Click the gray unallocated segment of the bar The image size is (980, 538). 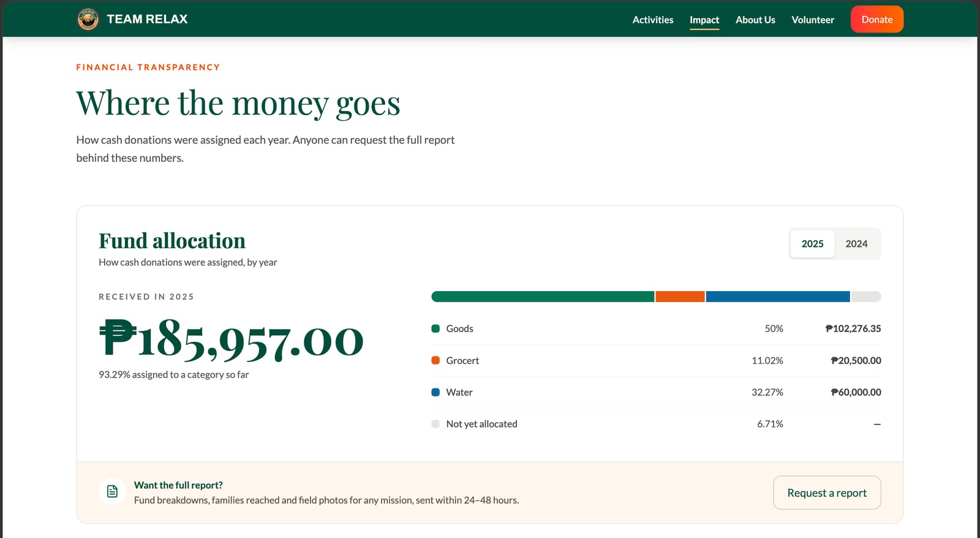[866, 297]
